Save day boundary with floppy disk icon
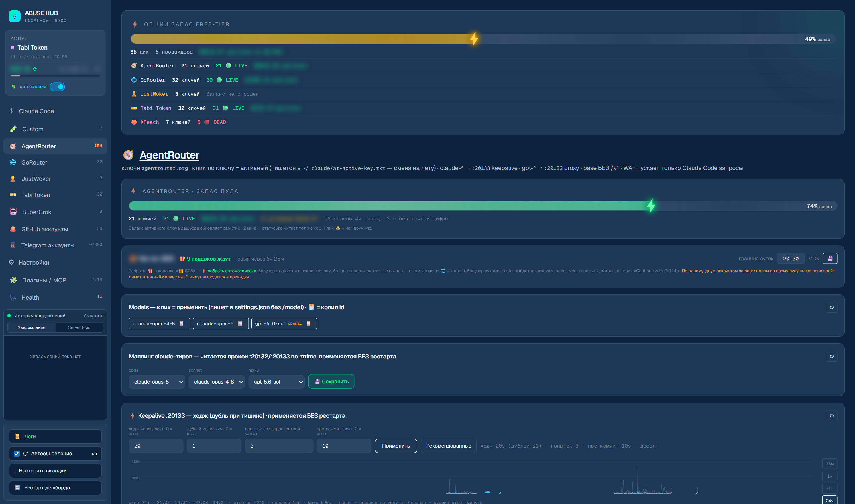Image resolution: width=855 pixels, height=504 pixels. click(x=830, y=259)
